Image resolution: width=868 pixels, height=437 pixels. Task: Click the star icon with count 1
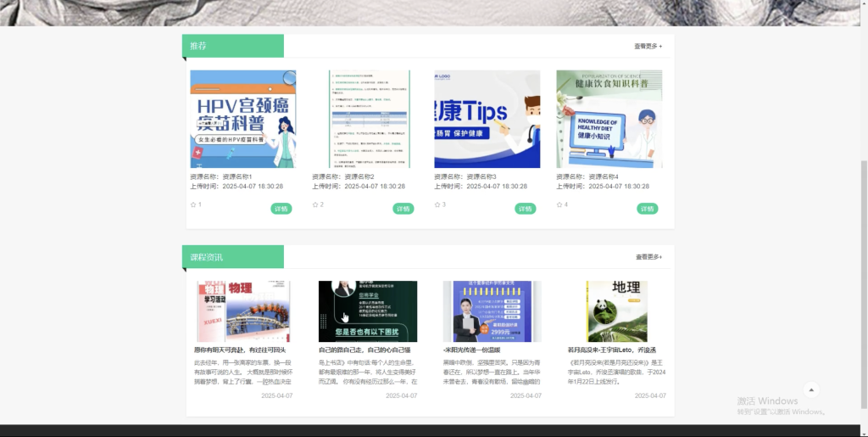193,204
